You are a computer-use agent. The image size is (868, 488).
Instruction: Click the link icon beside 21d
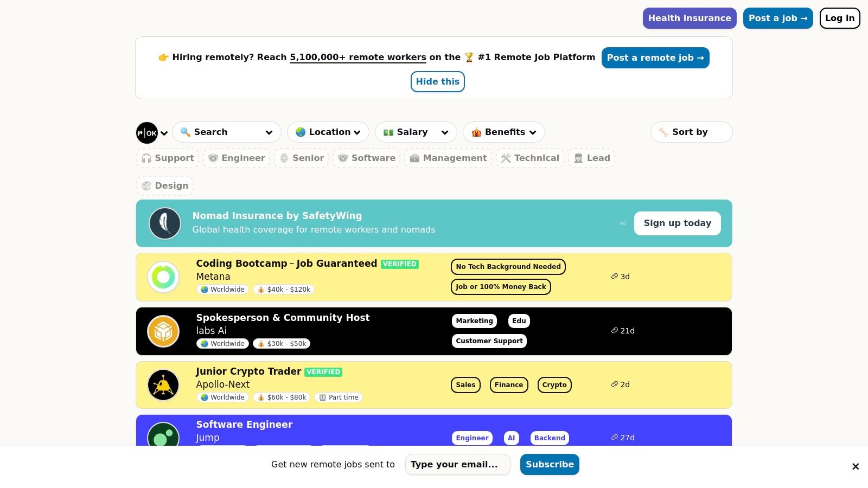coord(615,331)
